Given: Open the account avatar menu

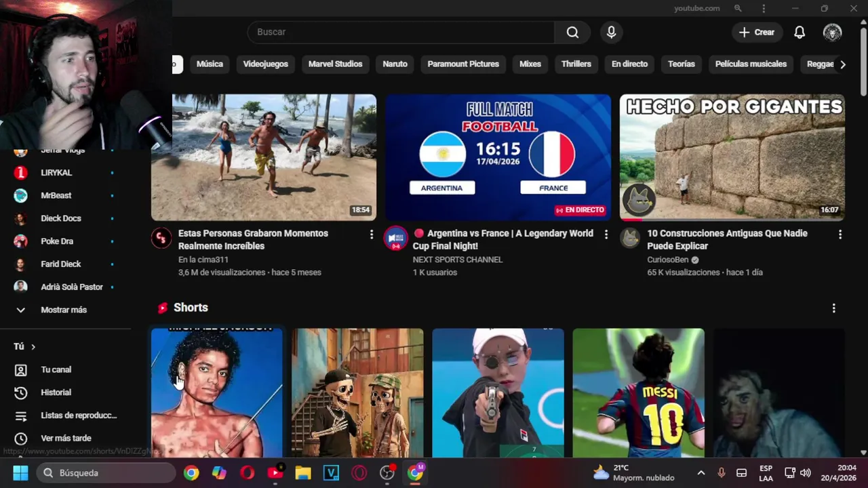Looking at the screenshot, I should point(832,33).
